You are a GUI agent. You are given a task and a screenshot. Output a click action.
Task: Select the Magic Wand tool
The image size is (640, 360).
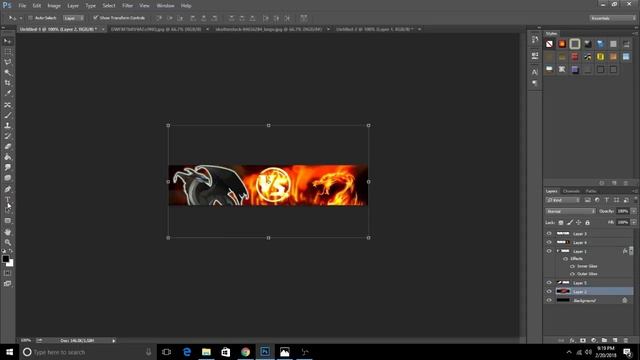click(x=7, y=72)
